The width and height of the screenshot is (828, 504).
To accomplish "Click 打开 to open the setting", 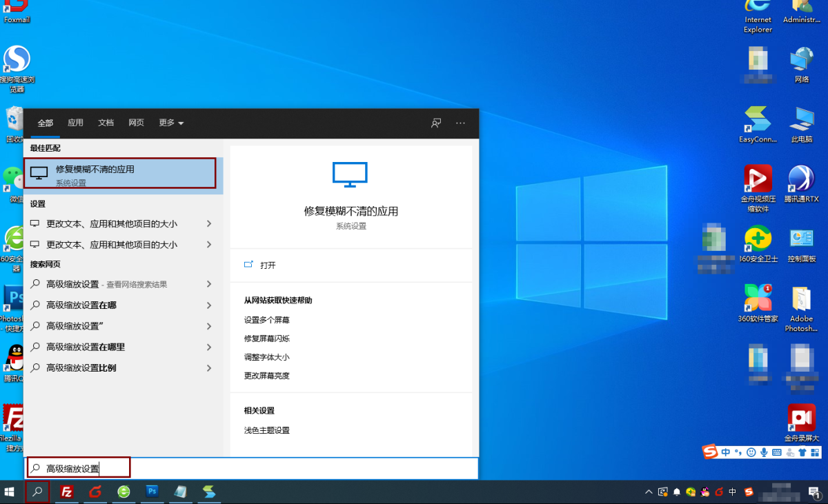I will [x=268, y=265].
